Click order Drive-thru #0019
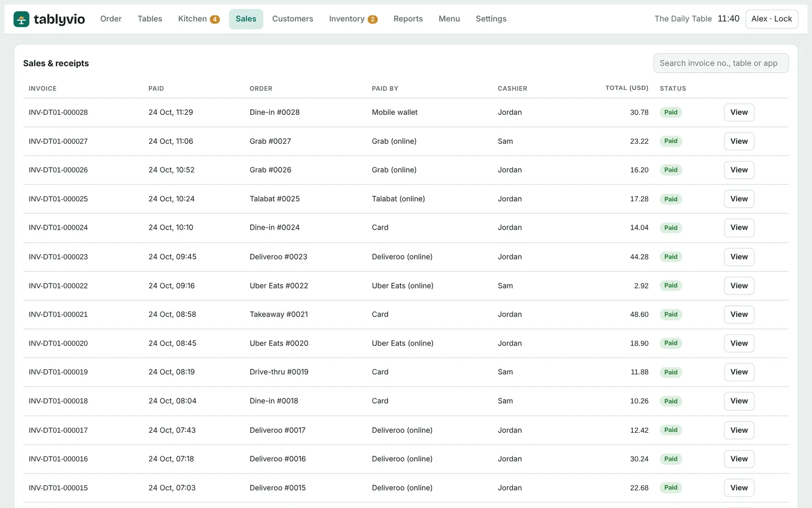 [279, 372]
